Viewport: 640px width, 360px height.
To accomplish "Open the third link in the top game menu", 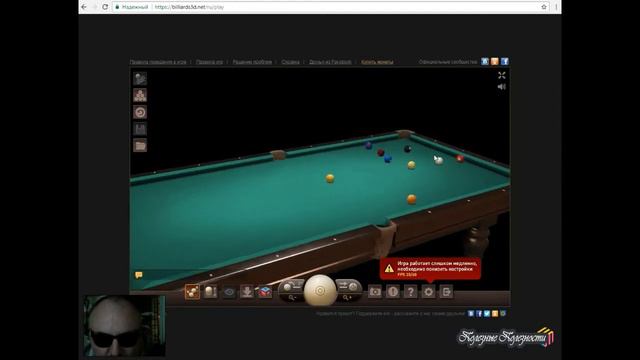I will click(252, 62).
